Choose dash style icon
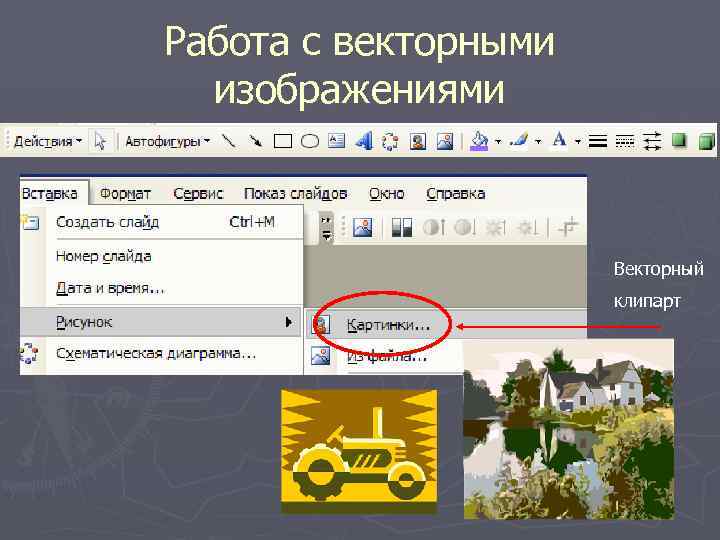The image size is (720, 540). 624,141
